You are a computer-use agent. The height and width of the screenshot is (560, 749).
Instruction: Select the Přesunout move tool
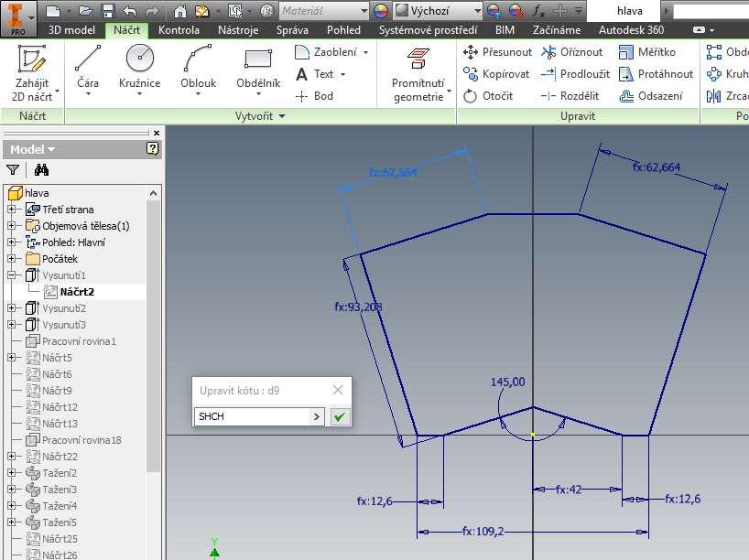[497, 51]
